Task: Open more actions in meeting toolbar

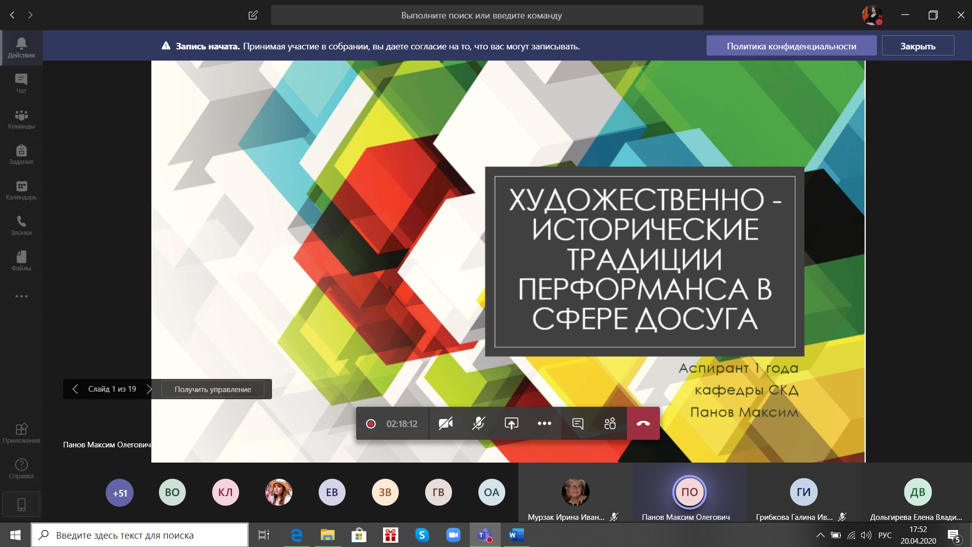Action: [544, 424]
